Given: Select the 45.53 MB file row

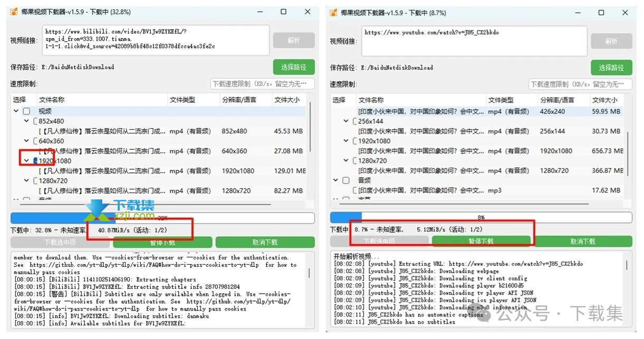Looking at the screenshot, I should (x=158, y=131).
